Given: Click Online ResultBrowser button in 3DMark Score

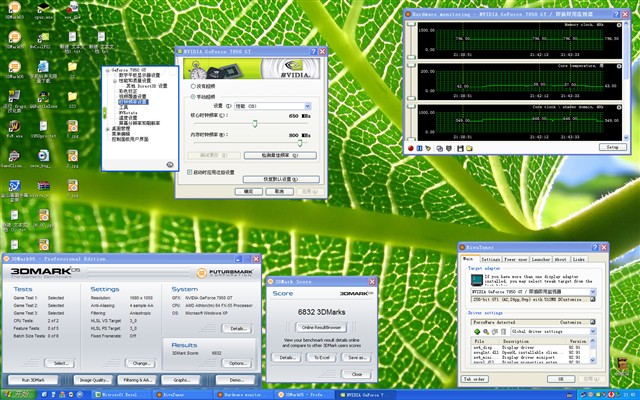Looking at the screenshot, I should (x=321, y=327).
